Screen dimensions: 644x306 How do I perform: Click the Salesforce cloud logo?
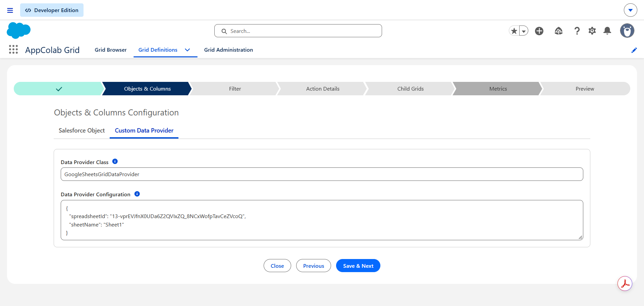coord(18,31)
